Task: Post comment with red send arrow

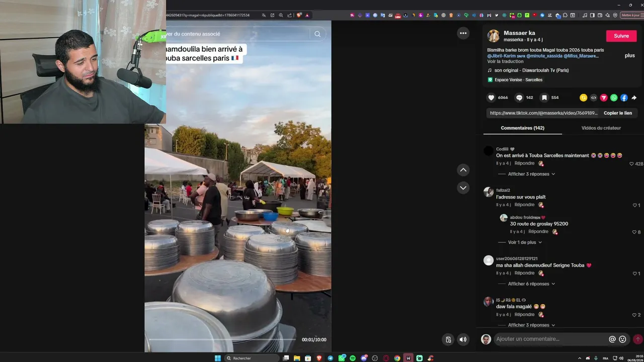Action: 637,339
